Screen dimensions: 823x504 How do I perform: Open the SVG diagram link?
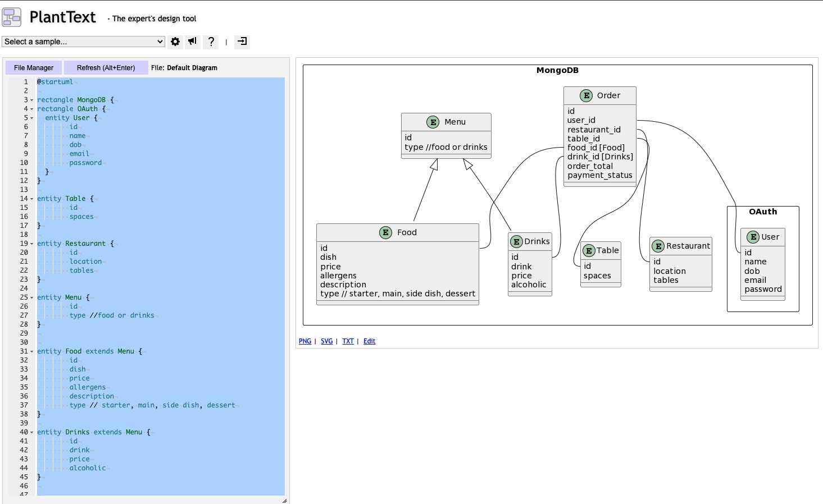coord(327,341)
